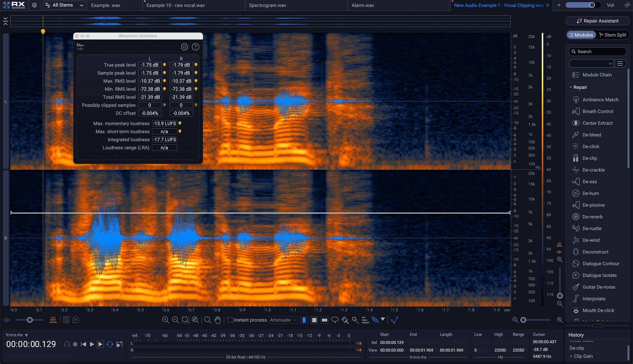This screenshot has height=364, width=633.
Task: Open the Waveform Statistics help icon
Action: (195, 47)
